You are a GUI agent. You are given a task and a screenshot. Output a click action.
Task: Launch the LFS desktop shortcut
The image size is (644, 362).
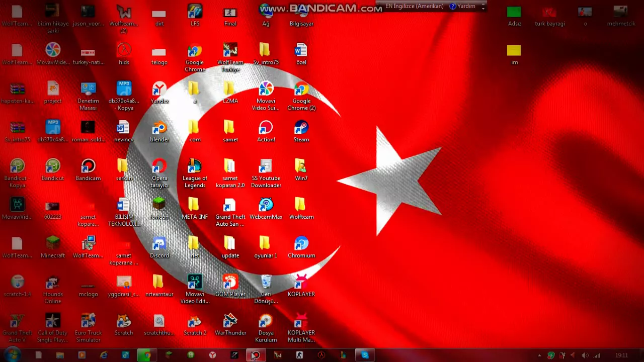click(195, 15)
